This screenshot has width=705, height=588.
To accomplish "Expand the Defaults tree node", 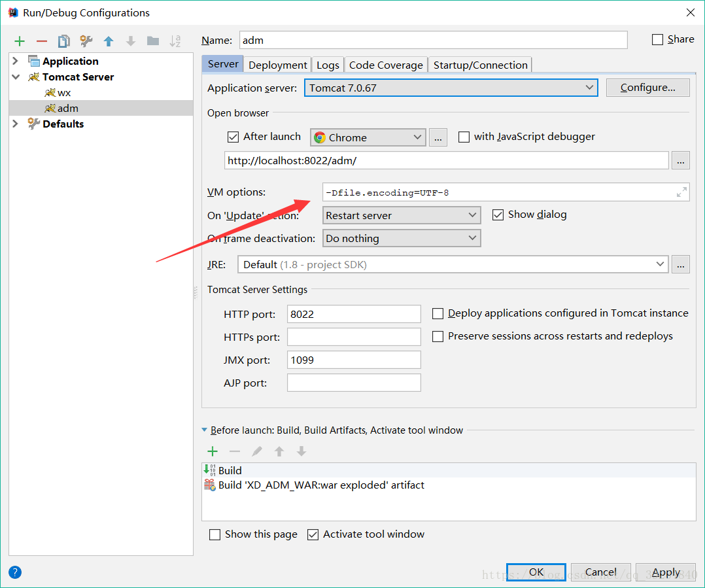I will [x=15, y=124].
